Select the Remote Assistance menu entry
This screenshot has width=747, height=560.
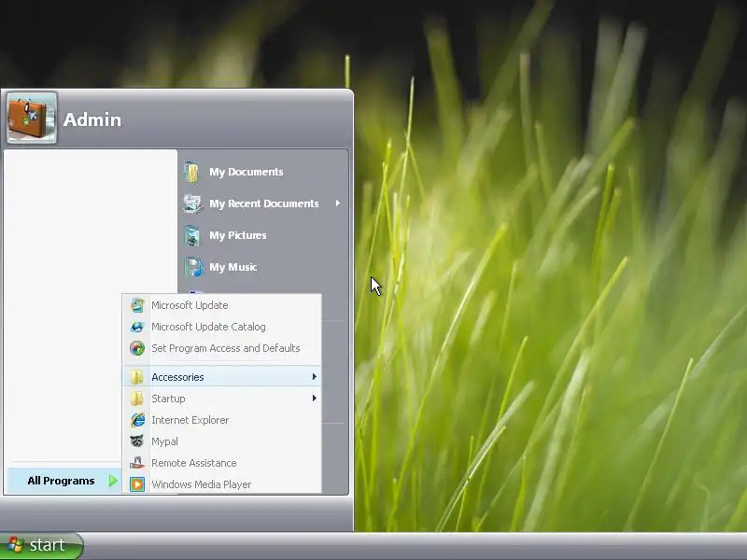pos(222,462)
